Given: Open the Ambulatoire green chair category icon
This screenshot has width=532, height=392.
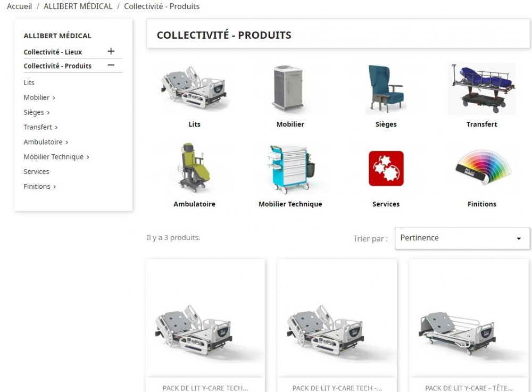Looking at the screenshot, I should 194,168.
